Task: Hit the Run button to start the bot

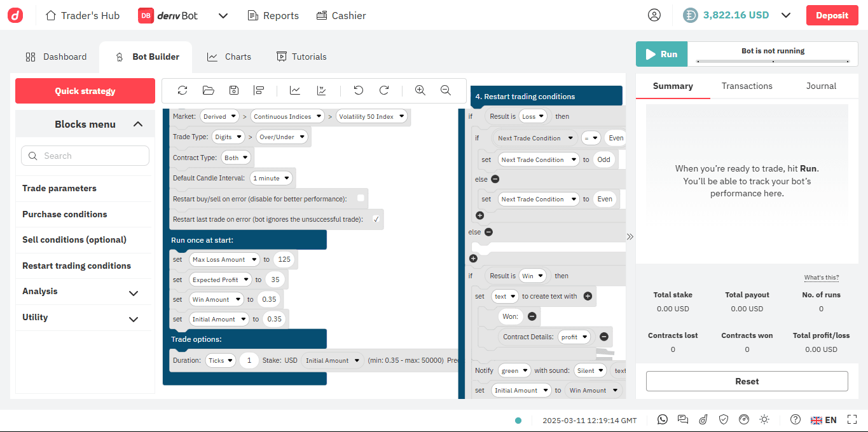Action: [x=661, y=54]
